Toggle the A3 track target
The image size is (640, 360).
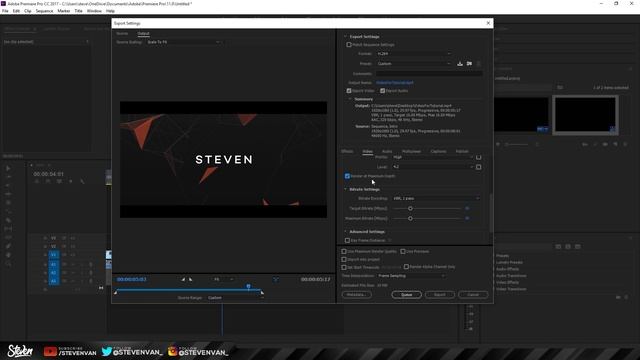[53, 281]
